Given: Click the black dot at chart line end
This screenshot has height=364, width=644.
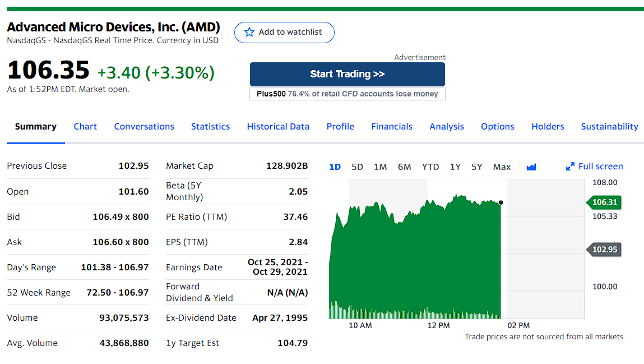Looking at the screenshot, I should (501, 202).
